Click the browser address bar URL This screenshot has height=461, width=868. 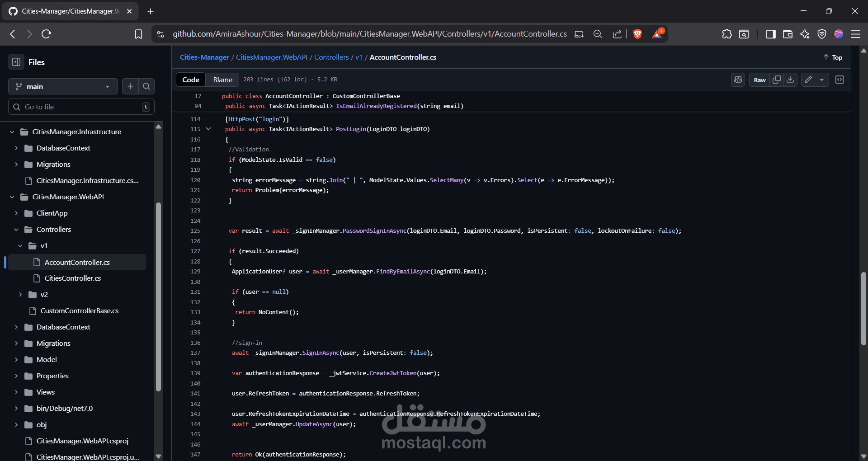pyautogui.click(x=369, y=34)
